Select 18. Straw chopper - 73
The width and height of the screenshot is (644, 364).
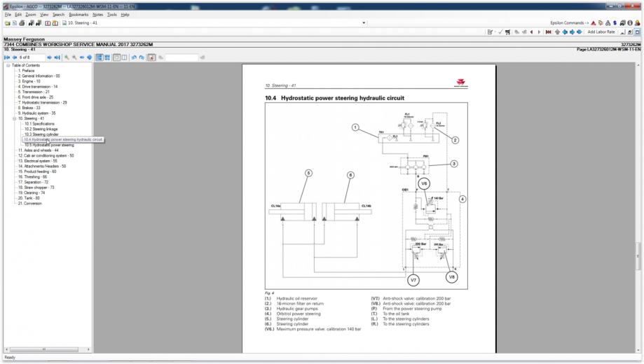(x=36, y=188)
